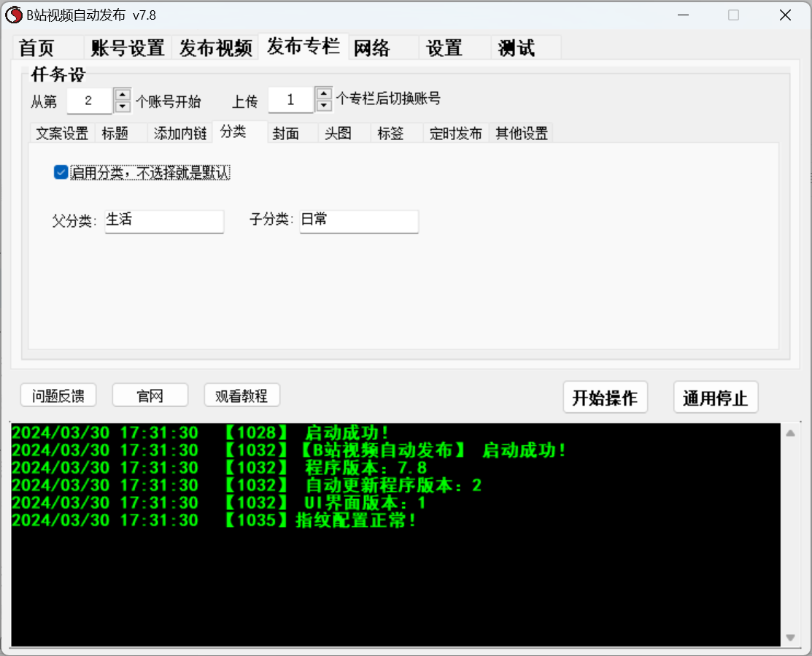This screenshot has width=812, height=656.
Task: Switch to the 测试 tab
Action: tap(525, 48)
